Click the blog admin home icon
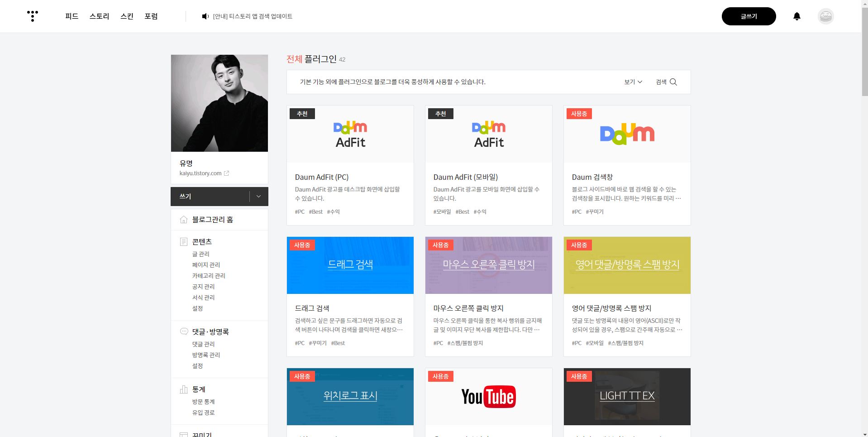868x437 pixels. click(184, 220)
